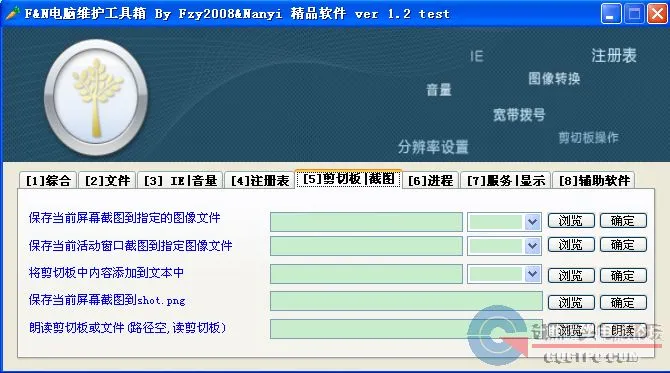Viewport: 670px width, 373px height.
Task: Confirm 保存当前活动窗口截图到指定图像文件 with 确定
Action: [x=623, y=244]
